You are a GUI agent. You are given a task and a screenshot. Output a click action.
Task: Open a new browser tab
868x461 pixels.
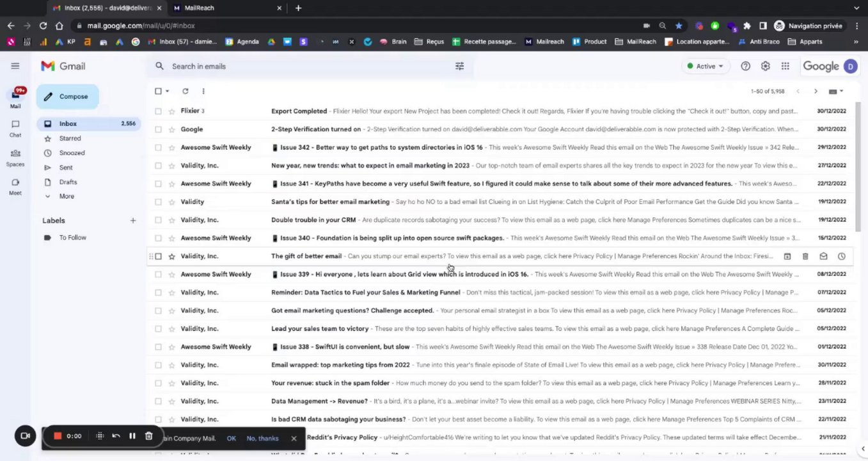(x=298, y=8)
